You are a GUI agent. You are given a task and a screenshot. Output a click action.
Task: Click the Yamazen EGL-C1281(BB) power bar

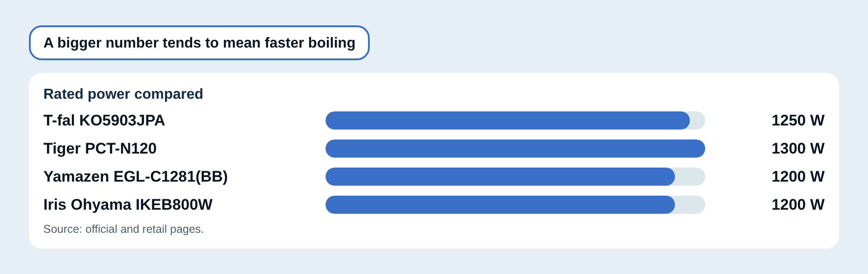coord(515,177)
